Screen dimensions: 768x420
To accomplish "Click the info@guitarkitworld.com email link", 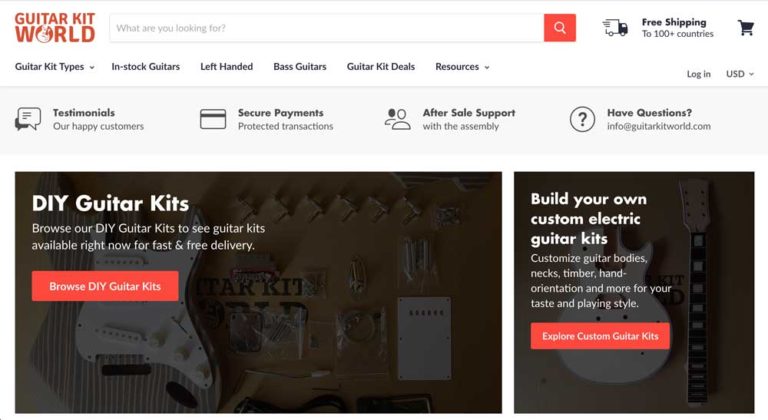I will [x=659, y=126].
